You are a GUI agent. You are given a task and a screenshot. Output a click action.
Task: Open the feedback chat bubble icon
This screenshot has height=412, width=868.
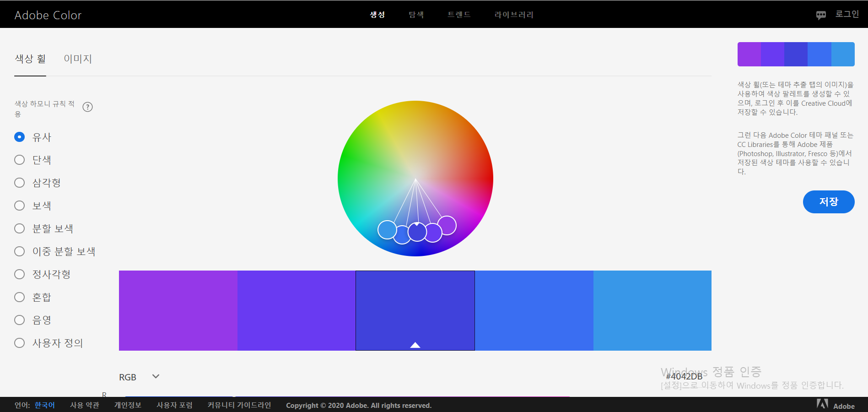[821, 15]
